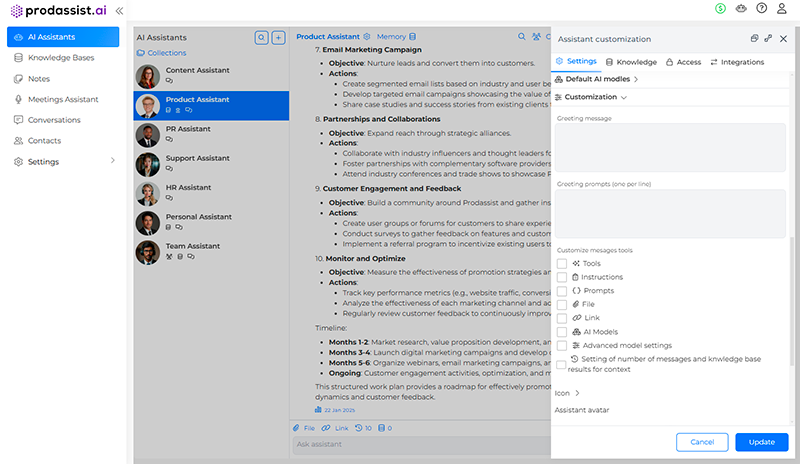
Task: Switch to the Knowledge tab
Action: point(630,62)
